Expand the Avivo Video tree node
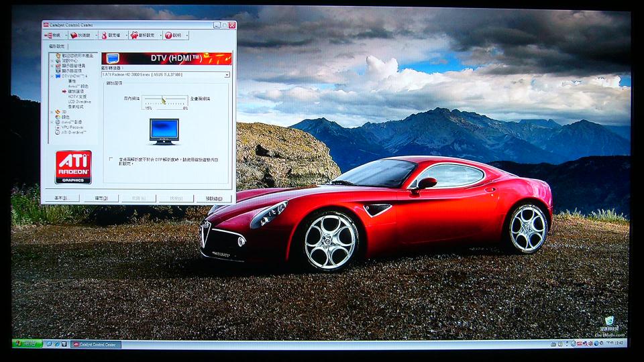The image size is (644, 362). (52, 122)
